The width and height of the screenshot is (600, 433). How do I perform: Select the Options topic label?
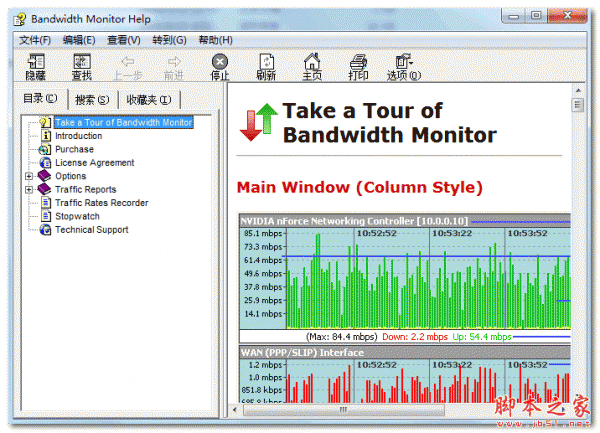coord(70,176)
